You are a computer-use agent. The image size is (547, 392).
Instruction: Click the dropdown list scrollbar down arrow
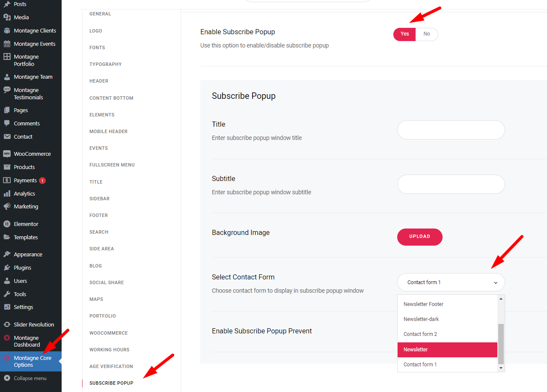coord(501,368)
